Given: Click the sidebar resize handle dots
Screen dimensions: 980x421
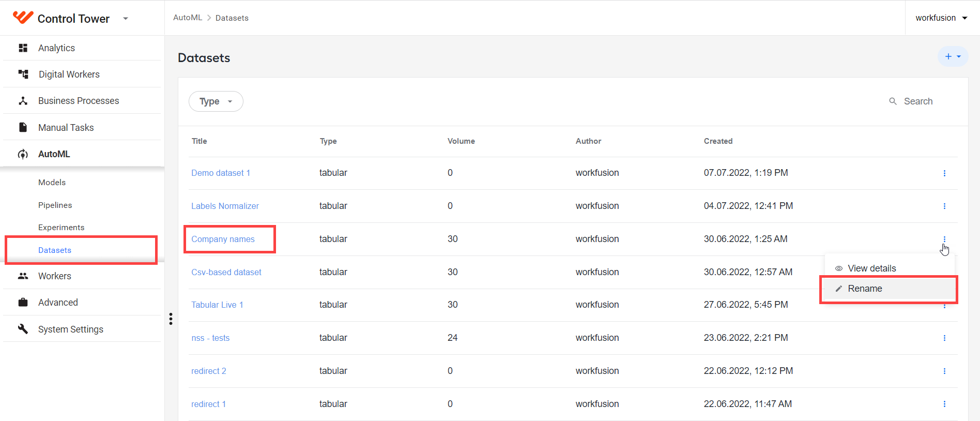Looking at the screenshot, I should pyautogui.click(x=171, y=319).
